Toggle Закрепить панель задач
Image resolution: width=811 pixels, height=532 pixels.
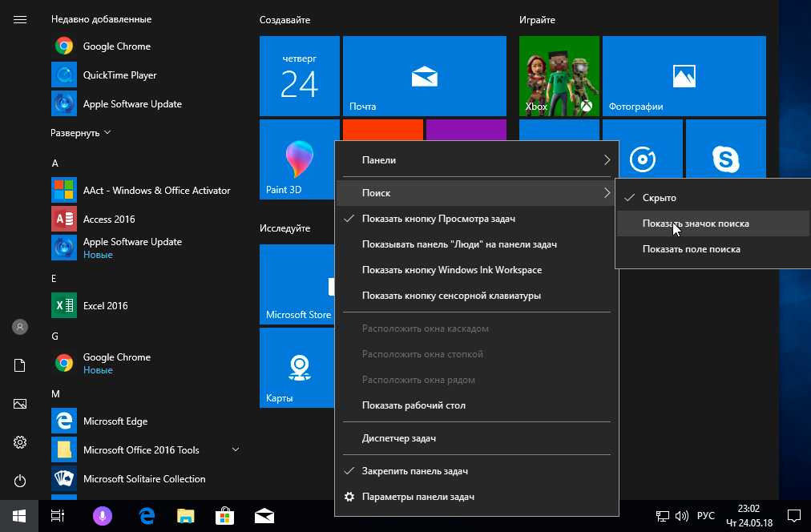coord(477,471)
